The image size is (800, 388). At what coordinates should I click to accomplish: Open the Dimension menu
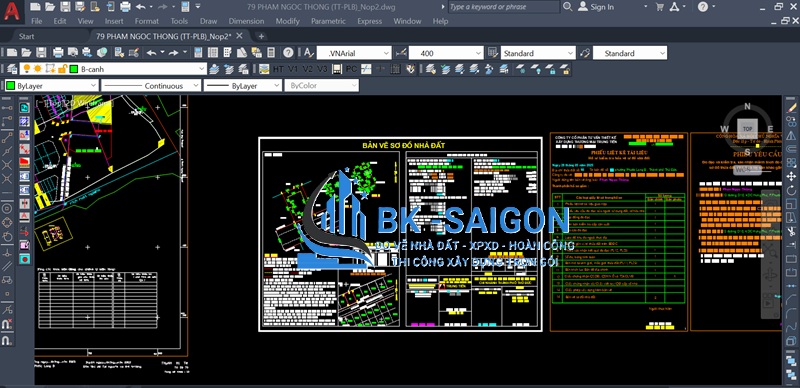246,21
